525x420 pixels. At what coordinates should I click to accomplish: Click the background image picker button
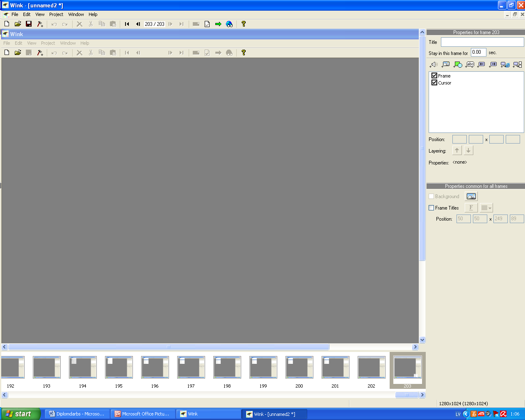(471, 196)
